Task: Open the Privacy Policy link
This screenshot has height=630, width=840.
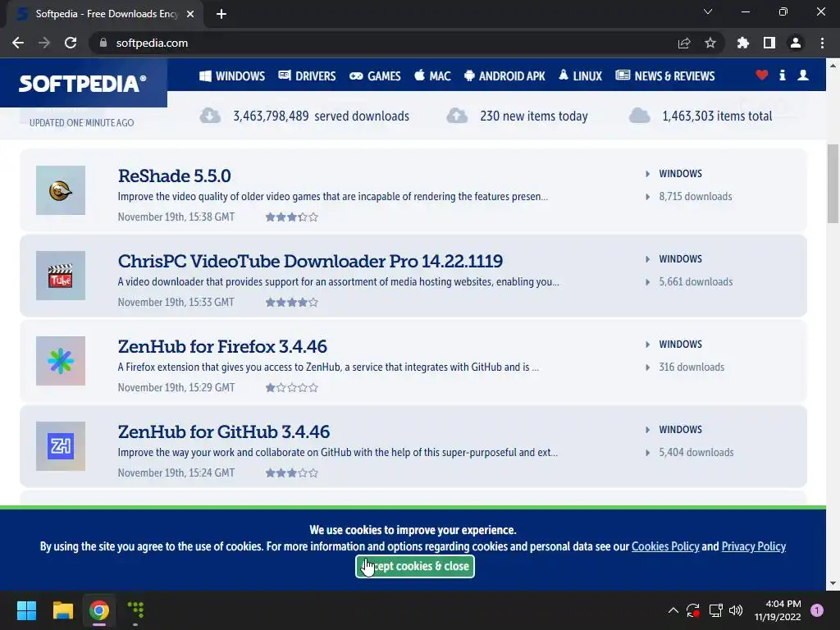Action: (x=754, y=546)
